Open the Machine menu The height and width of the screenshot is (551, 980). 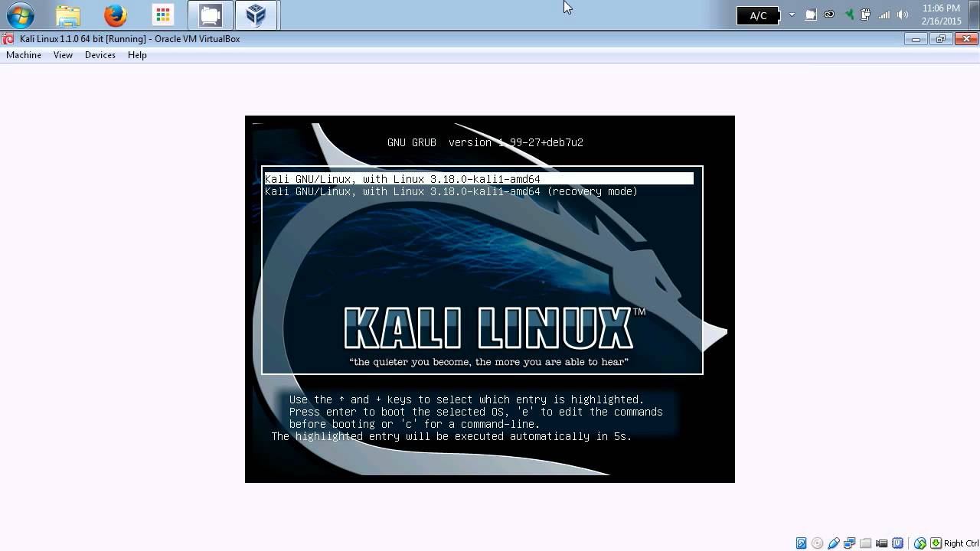[24, 55]
